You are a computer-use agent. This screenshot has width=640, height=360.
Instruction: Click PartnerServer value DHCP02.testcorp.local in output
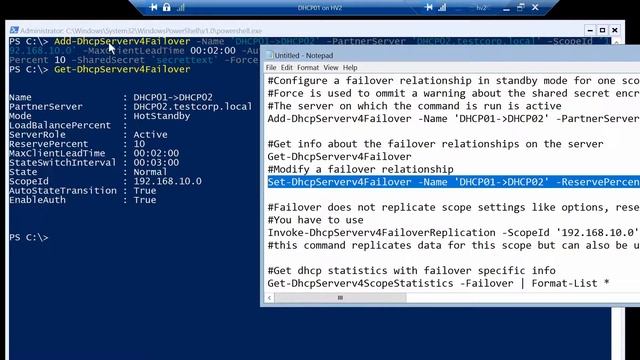coord(193,107)
